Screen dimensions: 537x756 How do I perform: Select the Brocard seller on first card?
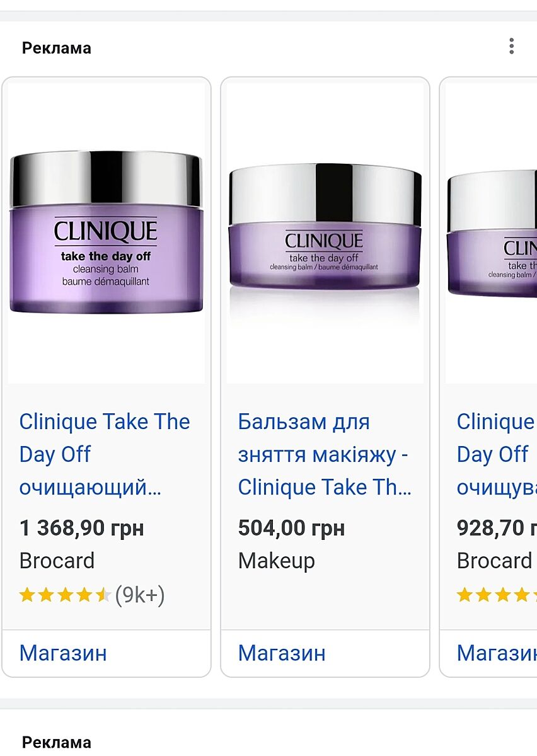click(x=57, y=561)
